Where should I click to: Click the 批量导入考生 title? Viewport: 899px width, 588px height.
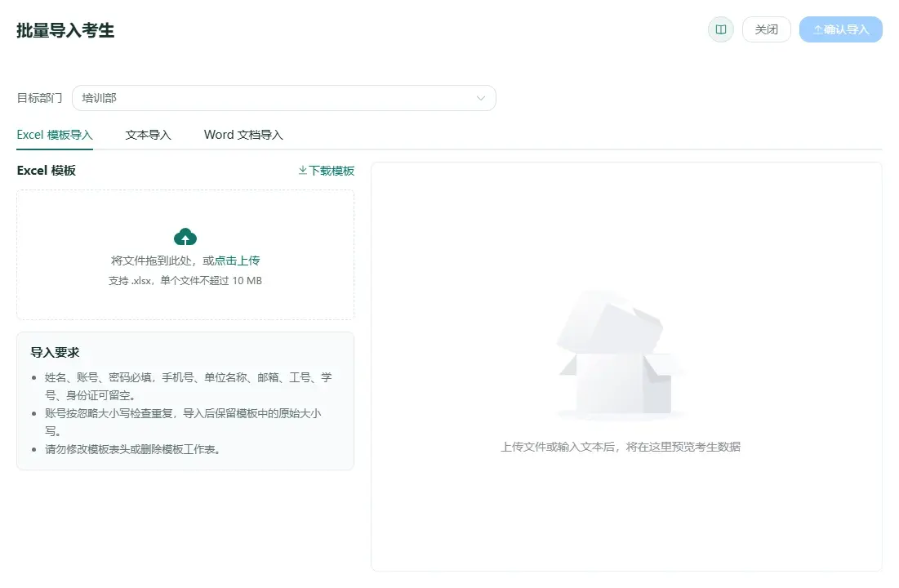[65, 30]
